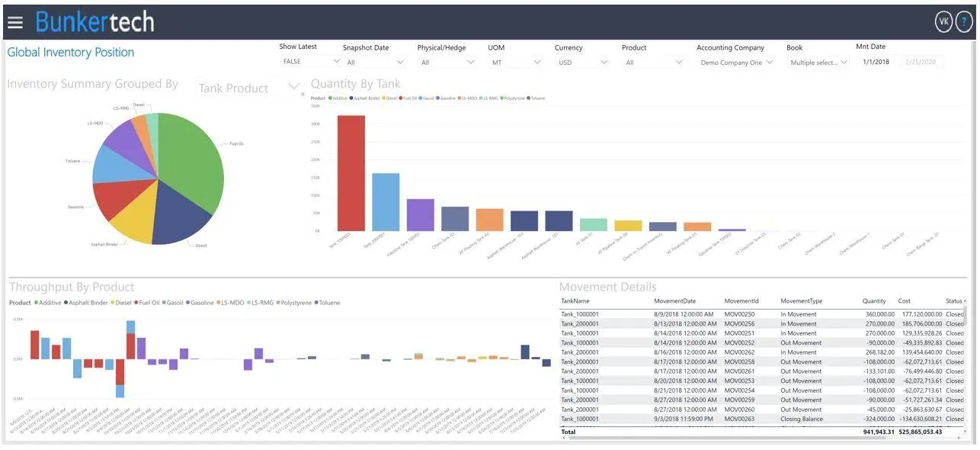Click Toluene legend entry in Throughput chart
Image resolution: width=980 pixels, height=450 pixels.
(x=327, y=303)
